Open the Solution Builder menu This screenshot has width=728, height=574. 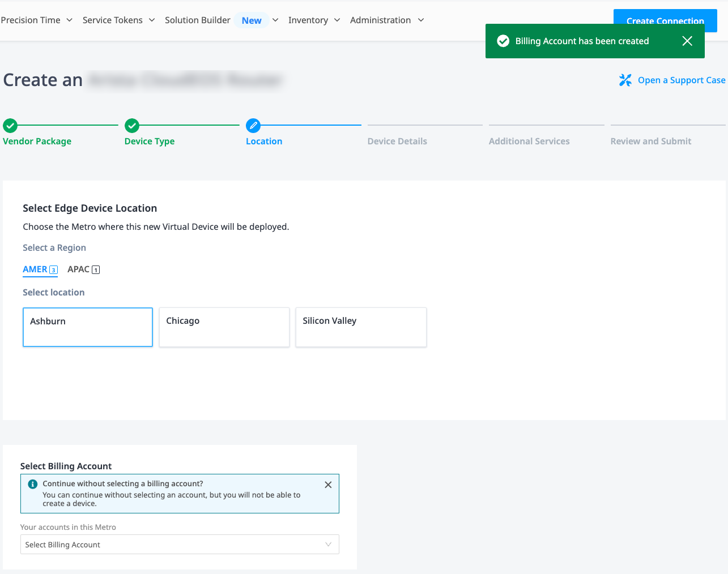point(198,20)
